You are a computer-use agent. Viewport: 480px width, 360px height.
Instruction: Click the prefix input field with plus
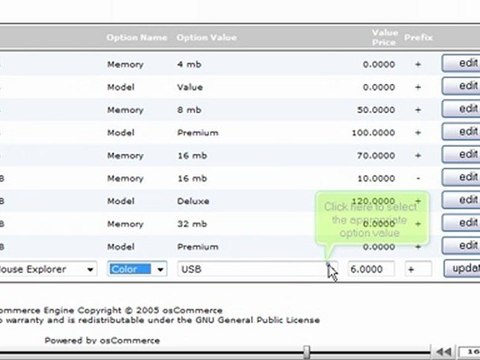[418, 269]
